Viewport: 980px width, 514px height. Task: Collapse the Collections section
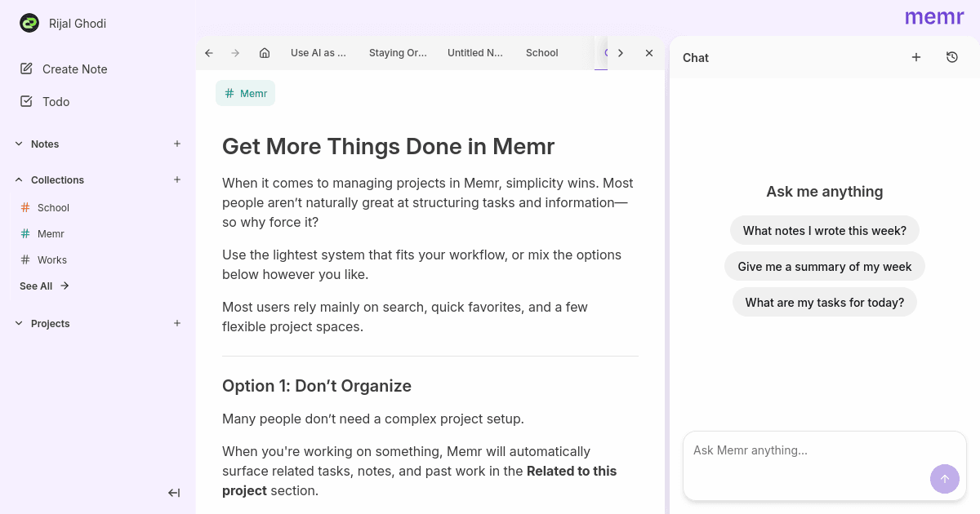pos(18,179)
